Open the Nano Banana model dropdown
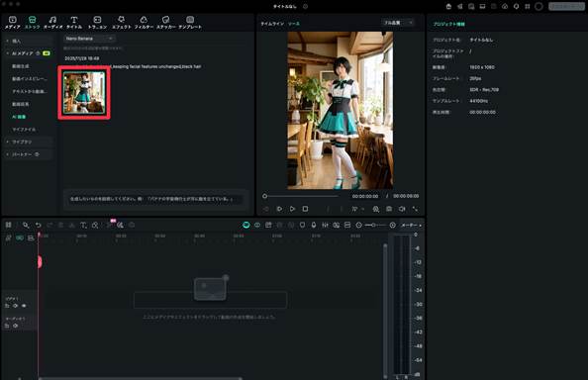 click(89, 39)
